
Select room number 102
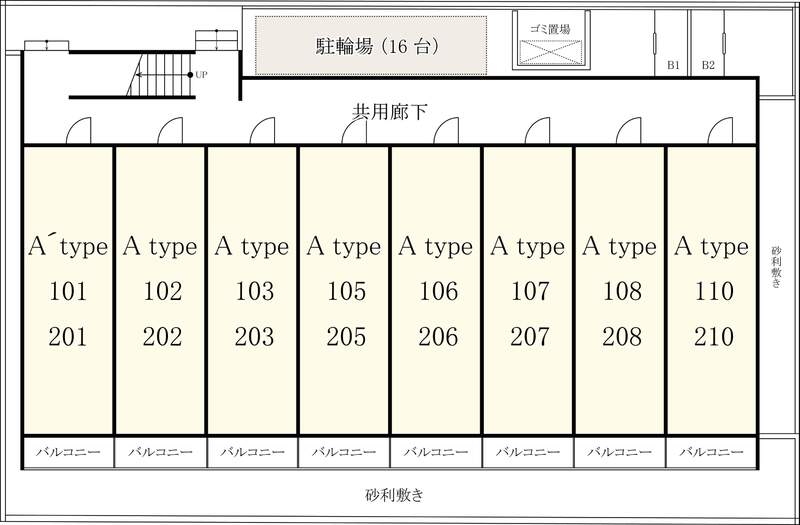(162, 291)
